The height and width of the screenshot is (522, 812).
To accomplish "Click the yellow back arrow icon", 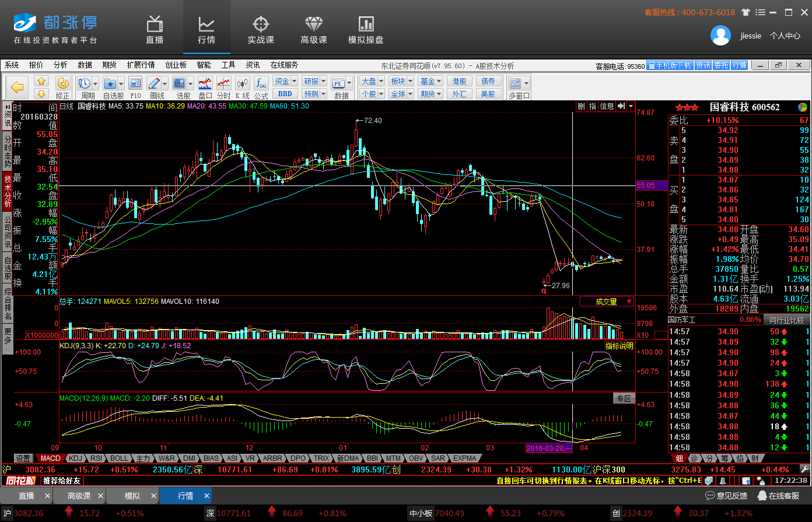I will point(17,87).
